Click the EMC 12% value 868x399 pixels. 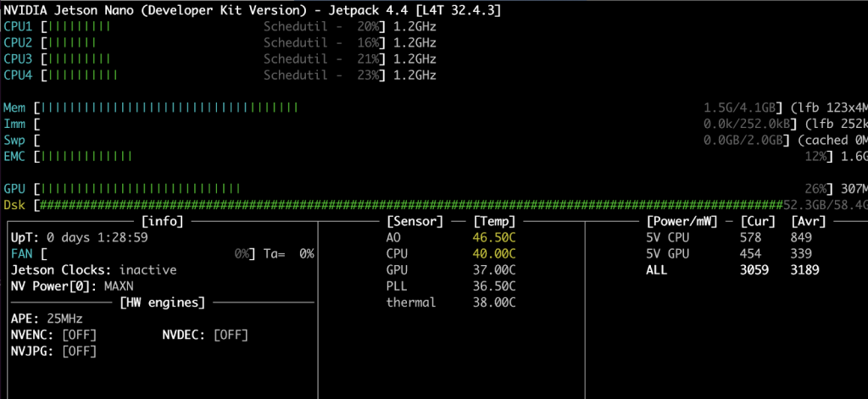(x=815, y=157)
